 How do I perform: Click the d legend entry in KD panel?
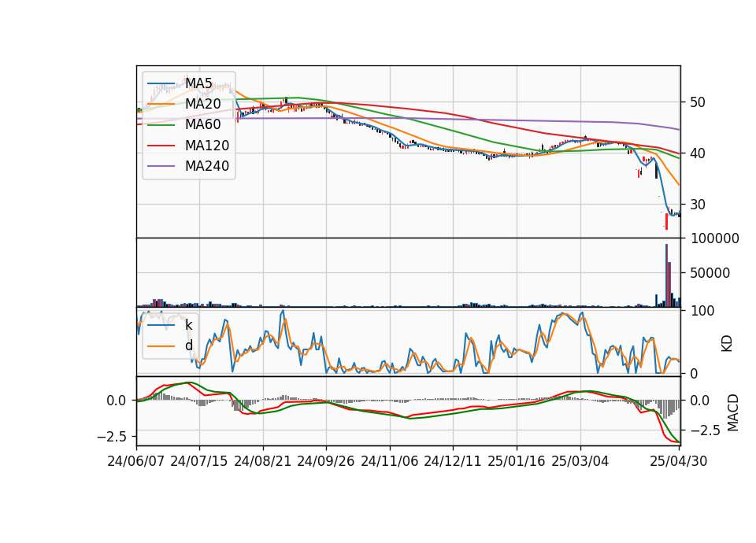(170, 345)
